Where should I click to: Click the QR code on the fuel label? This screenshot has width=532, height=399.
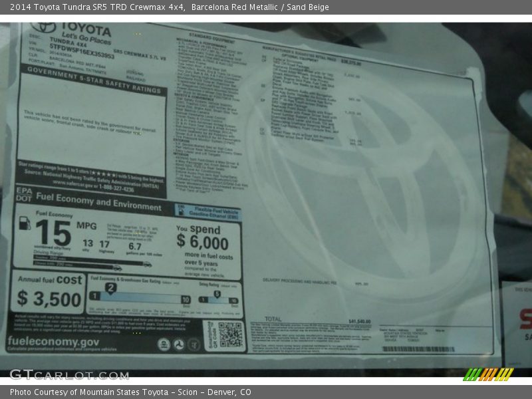coord(230,334)
